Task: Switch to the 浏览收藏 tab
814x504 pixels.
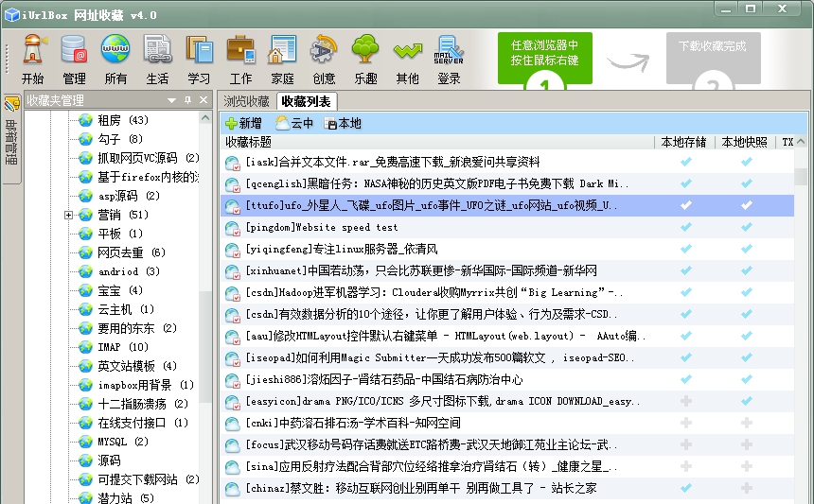Action: (247, 101)
